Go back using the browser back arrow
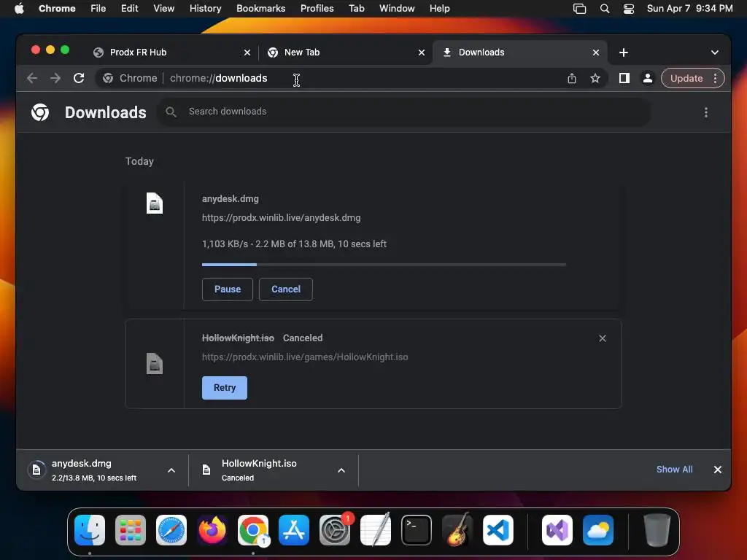This screenshot has height=560, width=747. [x=32, y=78]
